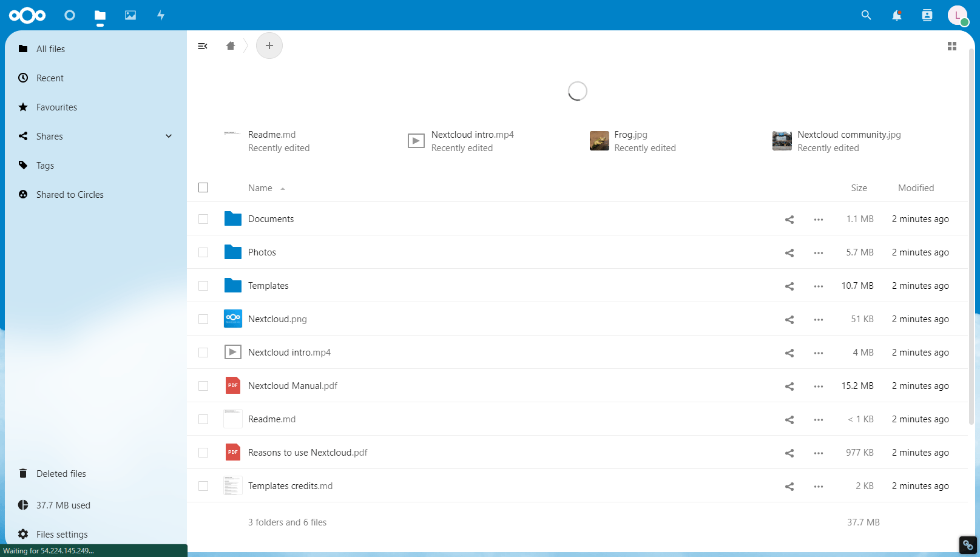This screenshot has width=980, height=557.
Task: Select the Nextcloud intro.mp4 checkbox
Action: click(x=203, y=353)
